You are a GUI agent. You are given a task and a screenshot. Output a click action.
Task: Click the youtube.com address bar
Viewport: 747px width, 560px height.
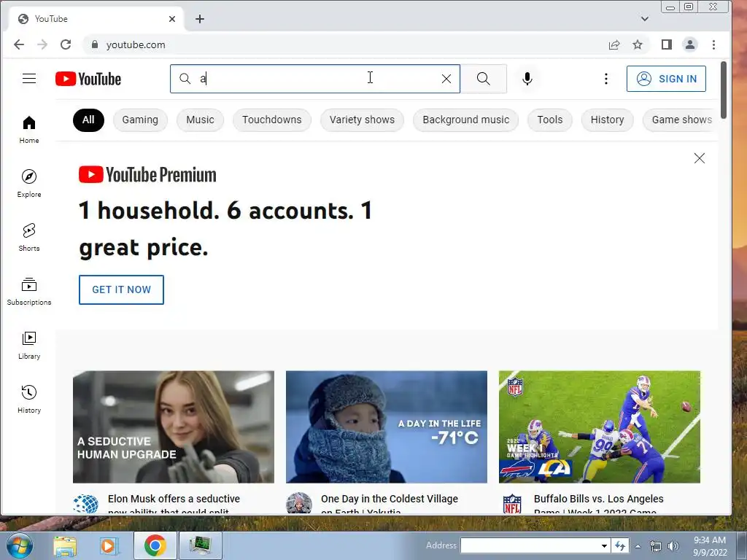(343, 44)
